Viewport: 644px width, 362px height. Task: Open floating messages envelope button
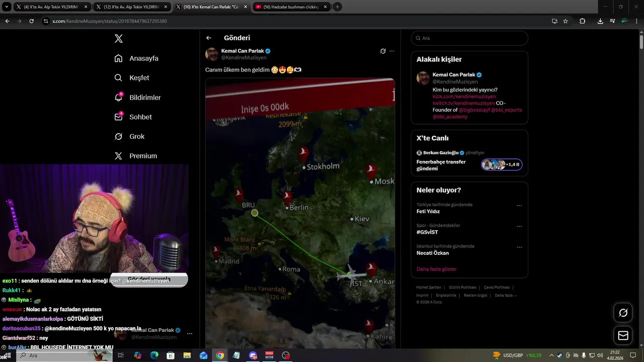click(x=623, y=335)
